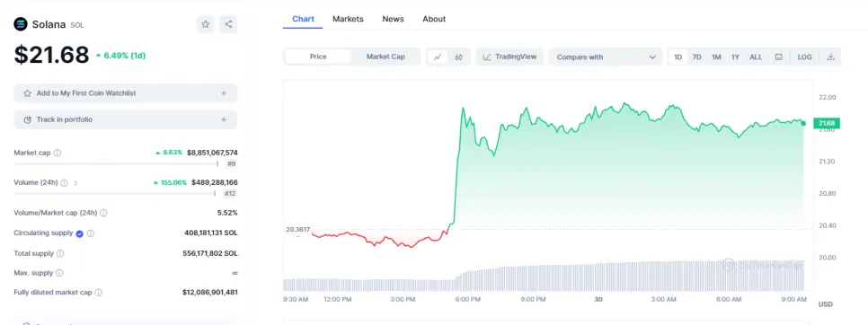Open the Compare with dropdown
Image resolution: width=868 pixels, height=325 pixels.
click(x=605, y=57)
